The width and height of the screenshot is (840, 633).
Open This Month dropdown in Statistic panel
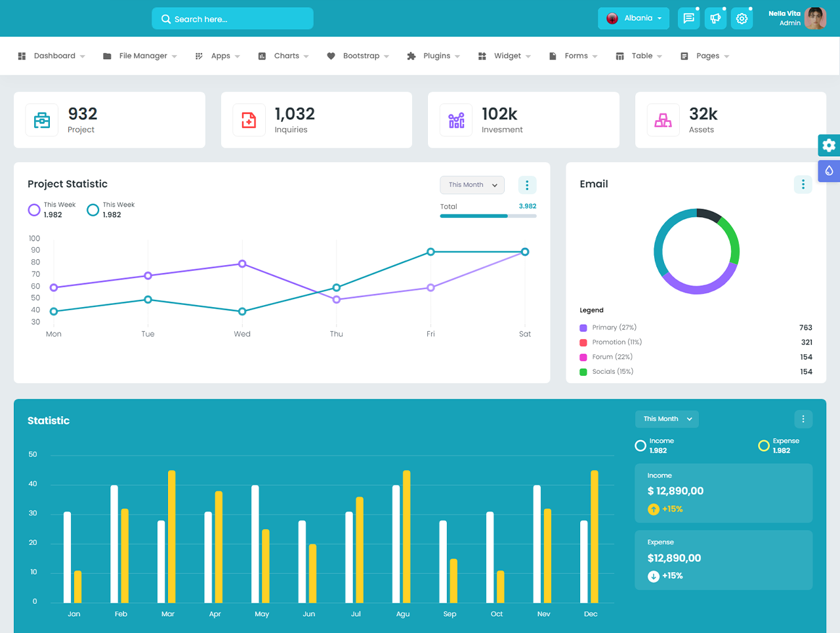(x=667, y=419)
